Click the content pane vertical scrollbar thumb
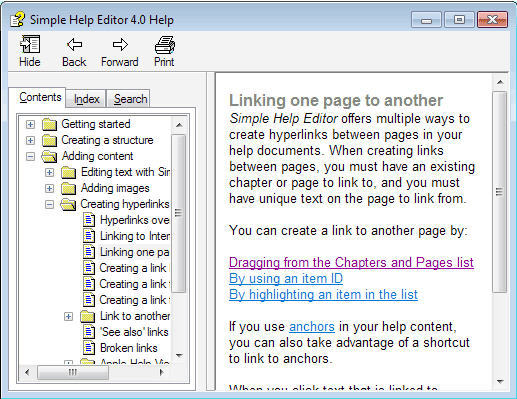 (499, 192)
